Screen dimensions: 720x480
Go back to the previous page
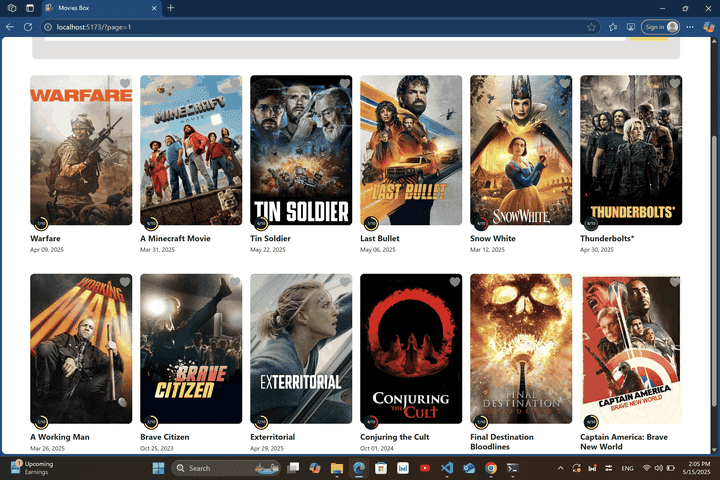[10, 27]
